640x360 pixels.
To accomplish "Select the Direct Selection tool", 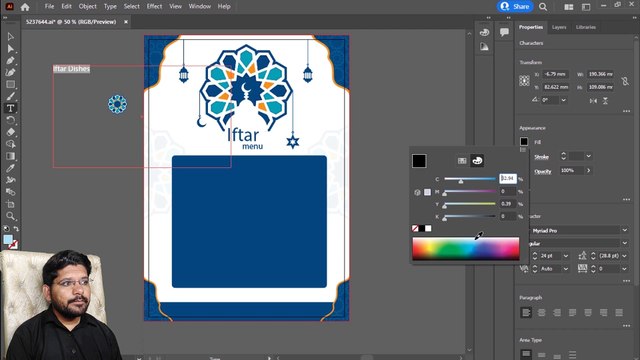I will click(11, 49).
